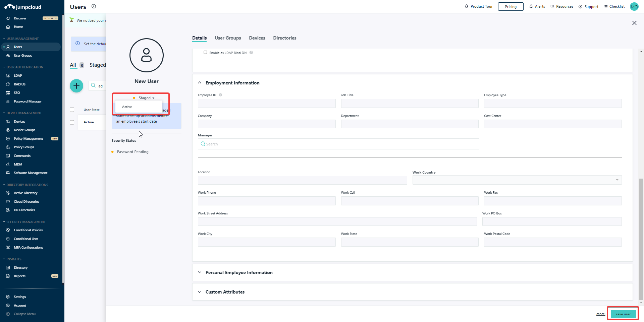Image resolution: width=644 pixels, height=322 pixels.
Task: Open Directory insights in sidebar
Action: click(x=20, y=268)
